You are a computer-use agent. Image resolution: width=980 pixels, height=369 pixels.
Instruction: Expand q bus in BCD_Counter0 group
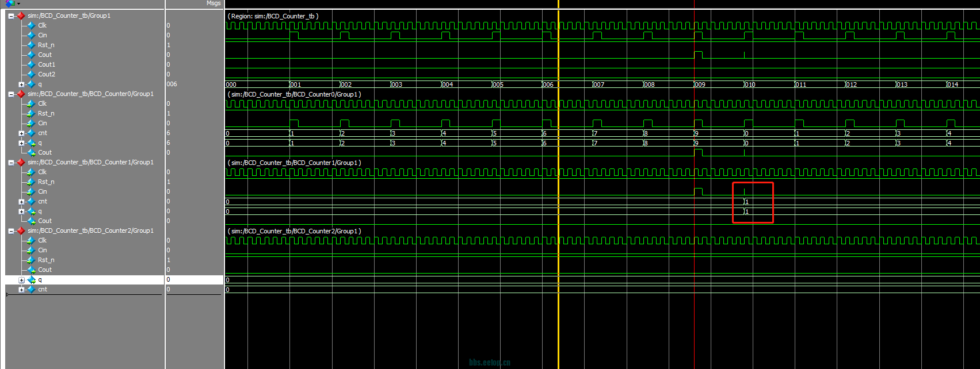[x=21, y=144]
